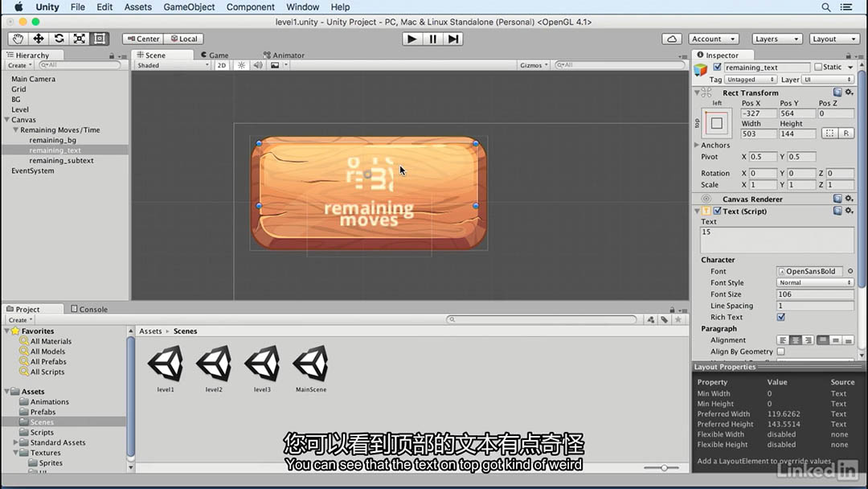Toggle the 2D view button

(222, 65)
